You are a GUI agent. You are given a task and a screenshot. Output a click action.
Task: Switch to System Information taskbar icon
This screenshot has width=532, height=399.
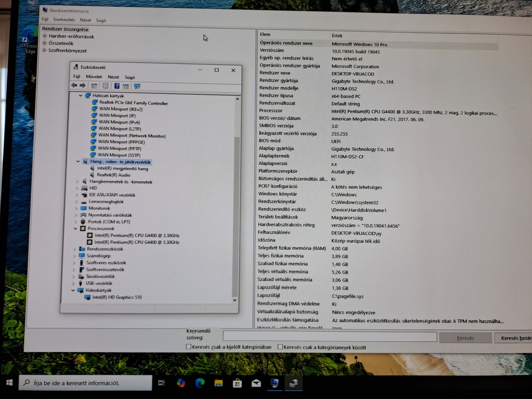(x=275, y=383)
